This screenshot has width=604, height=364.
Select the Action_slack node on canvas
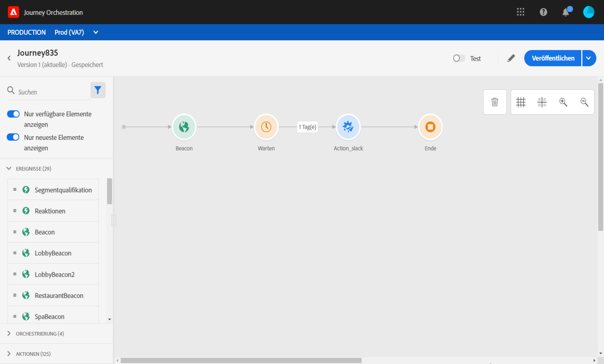point(348,127)
